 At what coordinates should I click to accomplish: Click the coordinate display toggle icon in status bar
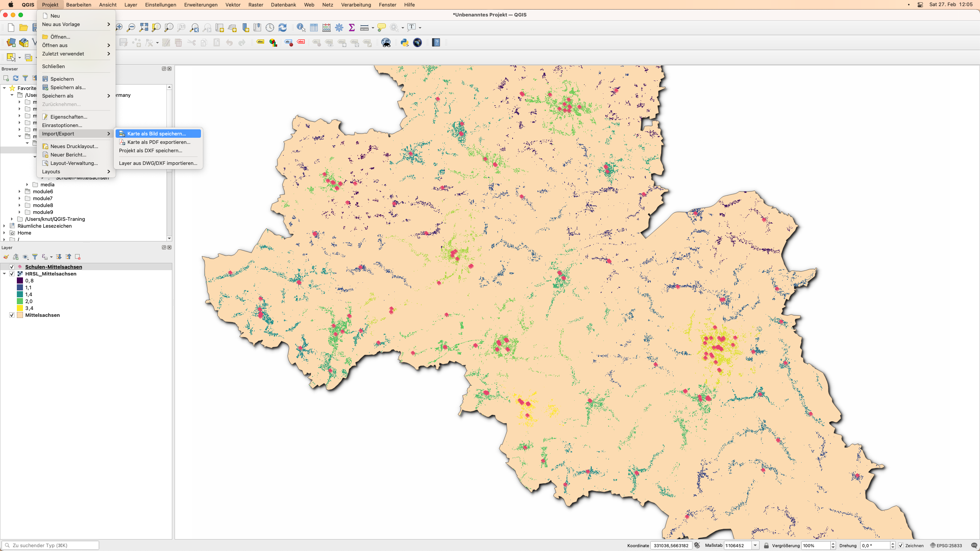[x=697, y=545]
